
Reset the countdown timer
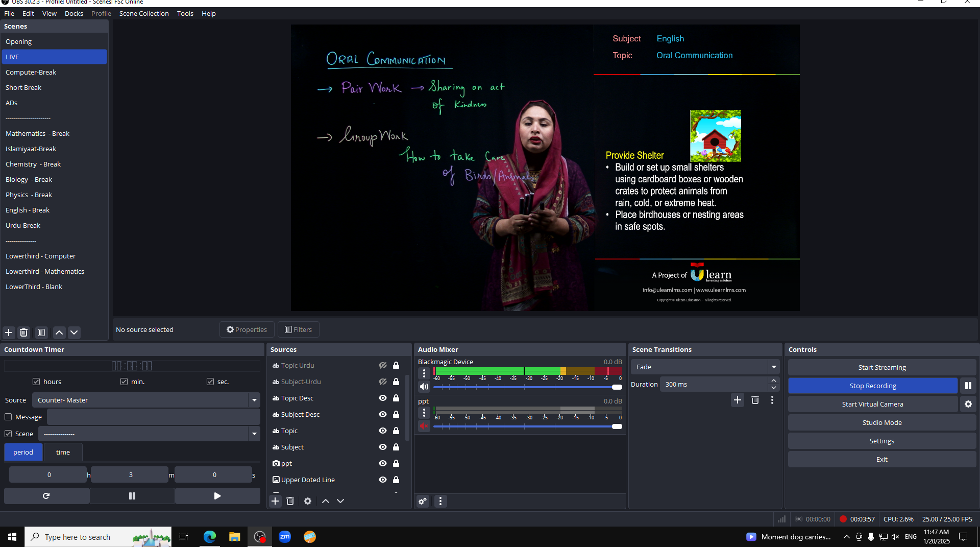(x=46, y=496)
